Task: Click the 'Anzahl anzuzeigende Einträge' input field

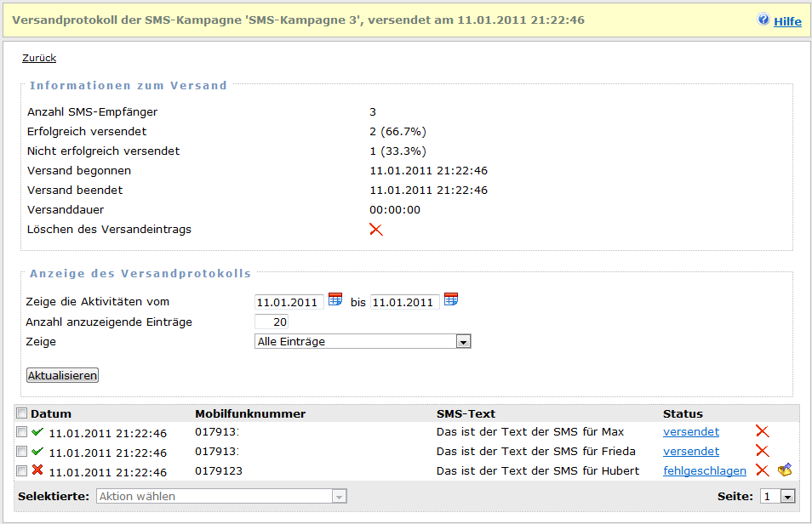Action: point(272,322)
